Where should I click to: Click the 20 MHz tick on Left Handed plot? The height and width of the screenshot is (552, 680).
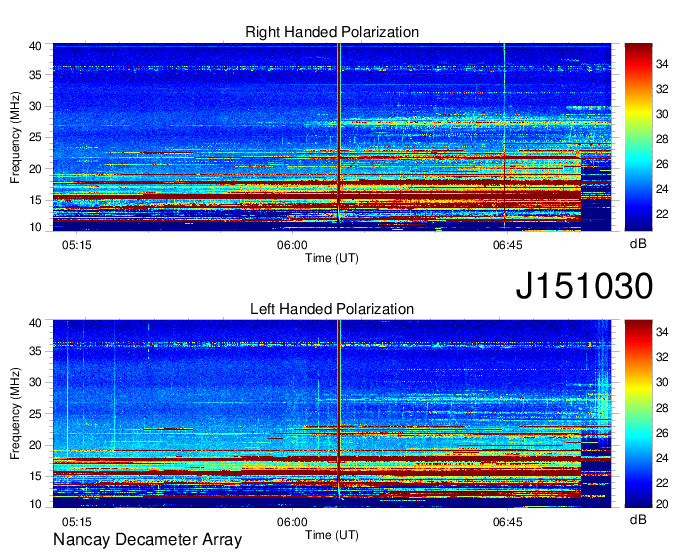coord(35,445)
